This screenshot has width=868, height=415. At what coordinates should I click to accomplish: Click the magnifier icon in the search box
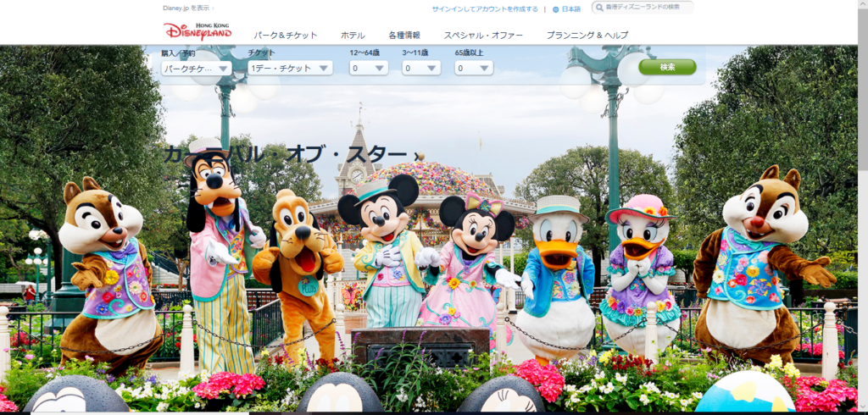(x=599, y=8)
